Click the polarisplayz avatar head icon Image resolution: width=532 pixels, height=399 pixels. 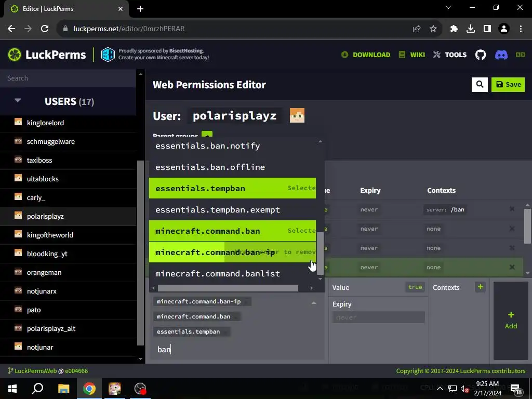pos(297,115)
